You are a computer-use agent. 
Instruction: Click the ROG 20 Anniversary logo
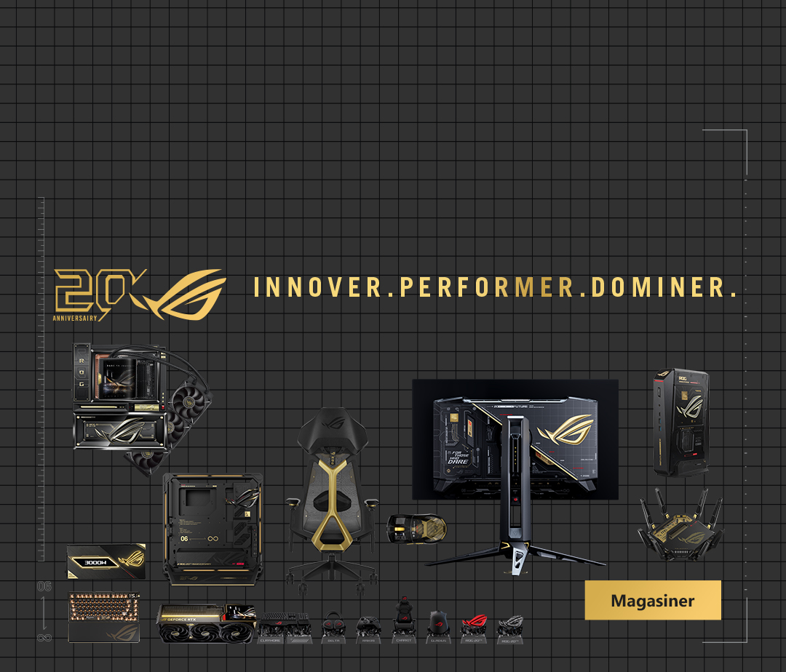[x=140, y=295]
